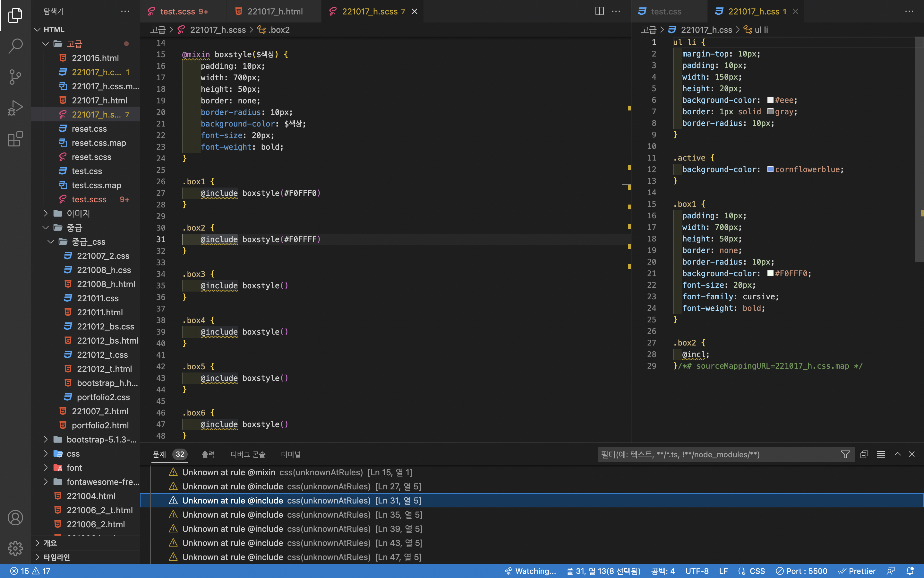Open the Accounts icon in activity bar
Screen dimensions: 924x578
(x=15, y=518)
